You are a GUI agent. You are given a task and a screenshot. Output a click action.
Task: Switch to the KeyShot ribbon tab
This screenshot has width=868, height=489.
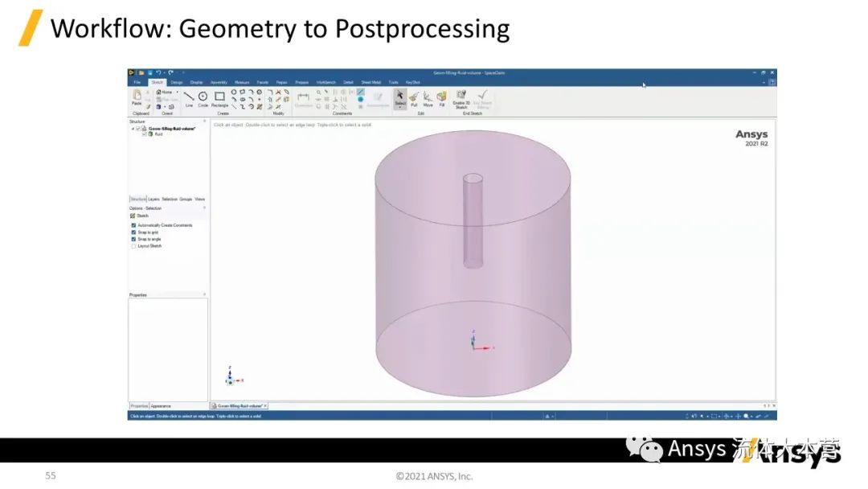pos(412,82)
